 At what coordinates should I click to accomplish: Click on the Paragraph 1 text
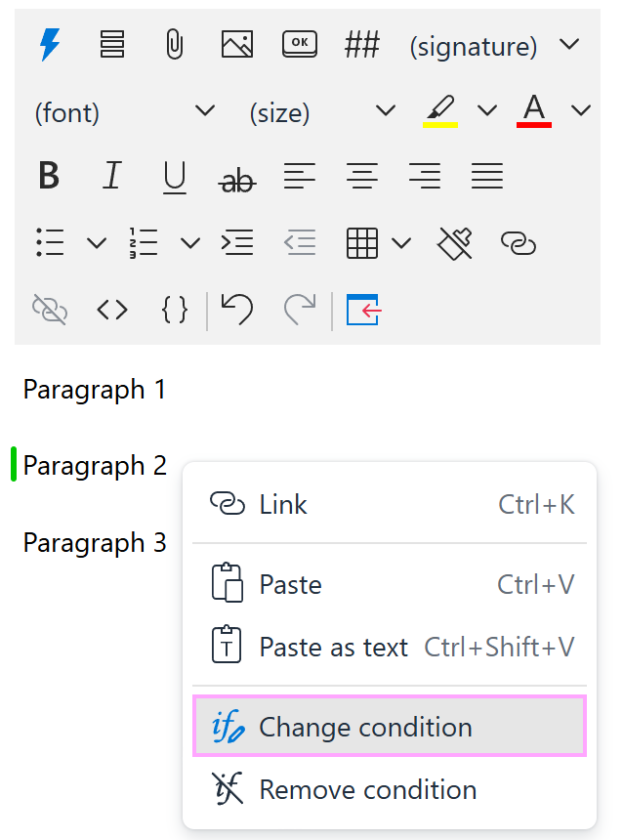[95, 390]
